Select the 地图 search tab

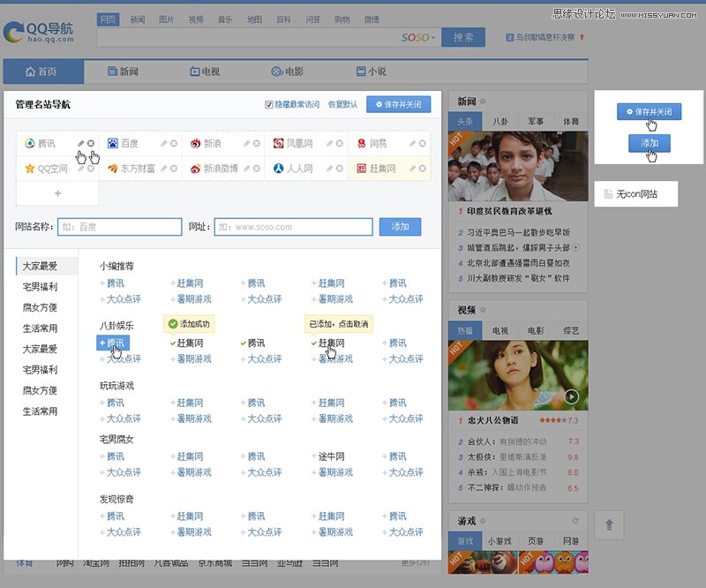click(254, 19)
